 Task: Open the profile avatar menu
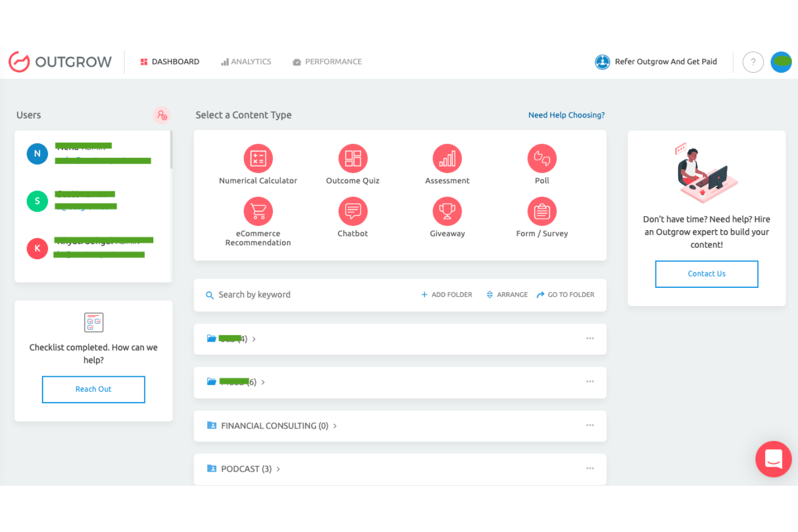(781, 62)
